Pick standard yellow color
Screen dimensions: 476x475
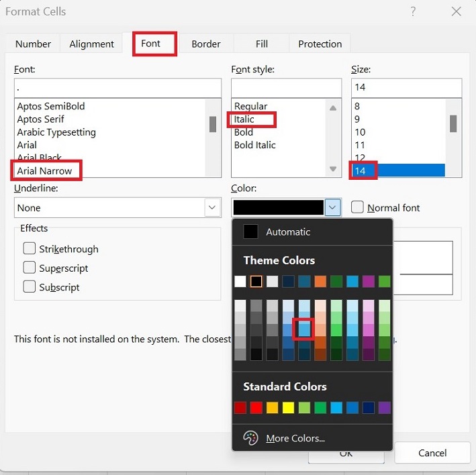coord(289,408)
